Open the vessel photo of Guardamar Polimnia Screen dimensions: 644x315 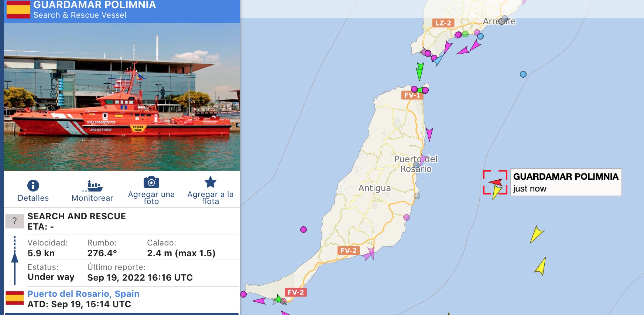coord(122,97)
